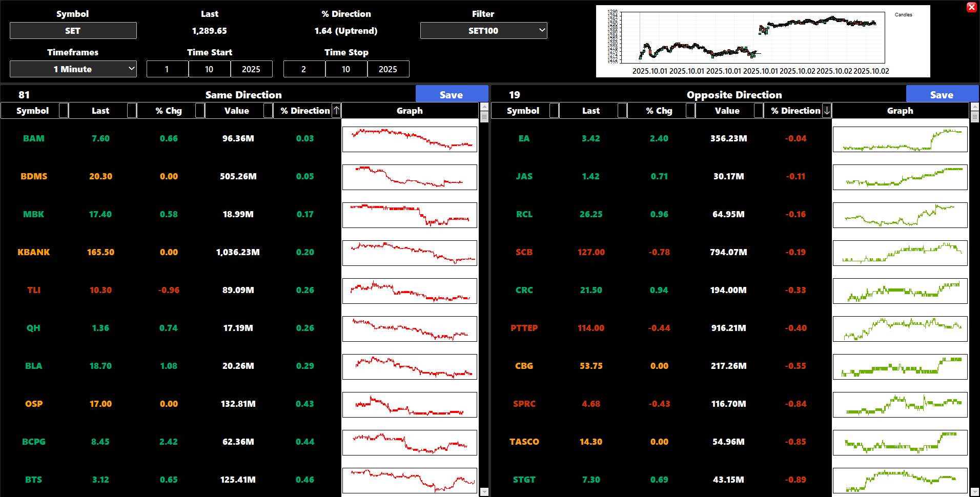The image size is (980, 497).
Task: Click Graph column header in Opposite Direction table
Action: pyautogui.click(x=900, y=111)
